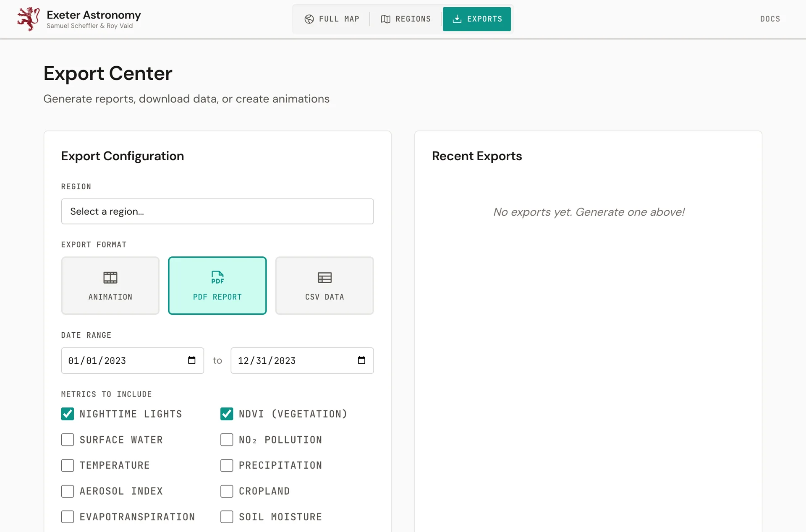Screen dimensions: 806x532
Task: Enable the Evapotranspiration metric
Action: (x=68, y=517)
